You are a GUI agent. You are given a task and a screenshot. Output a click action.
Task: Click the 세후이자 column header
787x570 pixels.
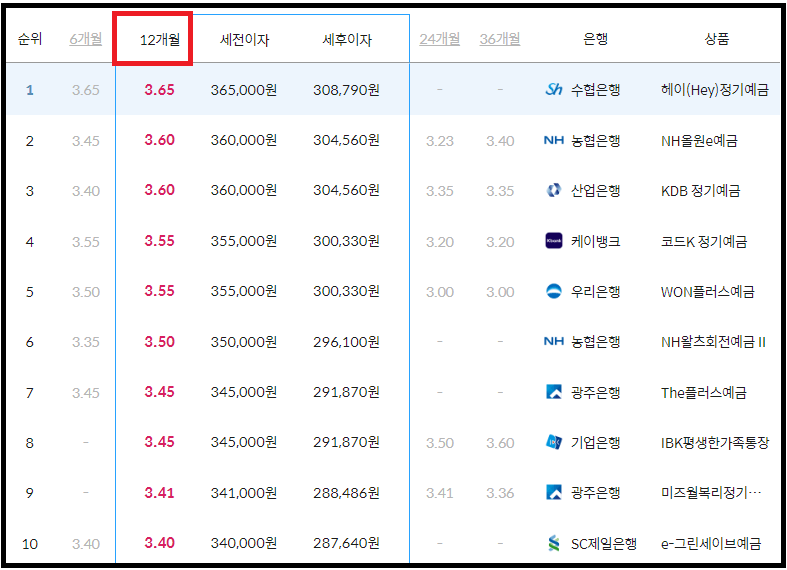347,40
